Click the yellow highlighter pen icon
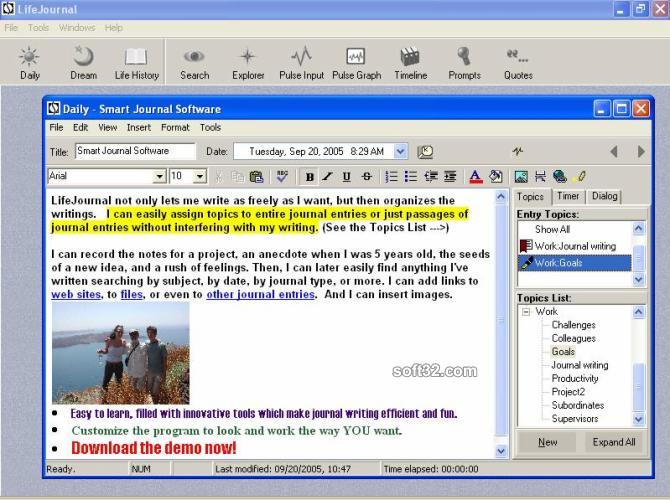Viewport: 670px width, 500px height. [x=581, y=176]
